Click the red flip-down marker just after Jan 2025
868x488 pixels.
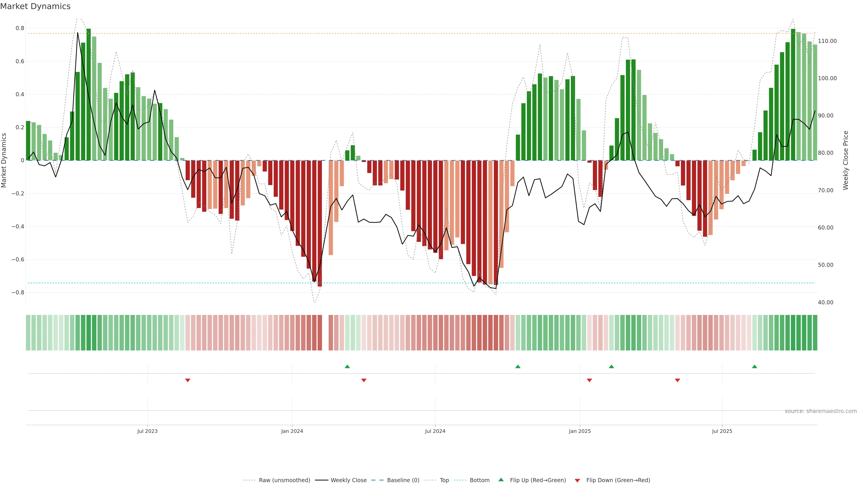[x=589, y=380]
